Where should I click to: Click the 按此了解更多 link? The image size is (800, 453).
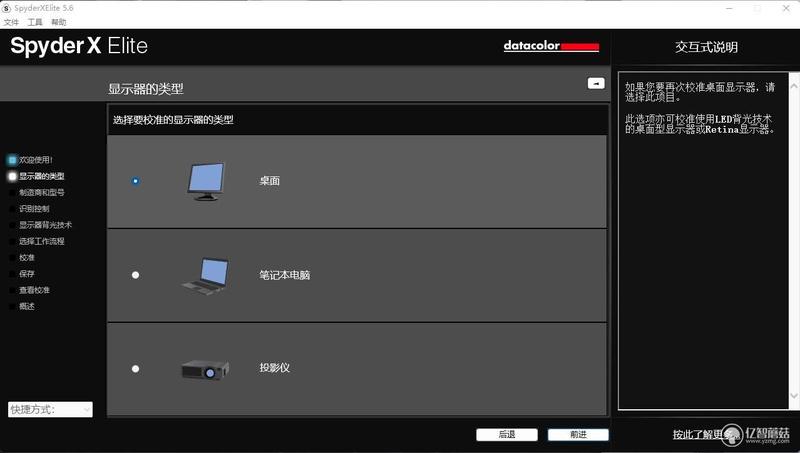tap(705, 434)
